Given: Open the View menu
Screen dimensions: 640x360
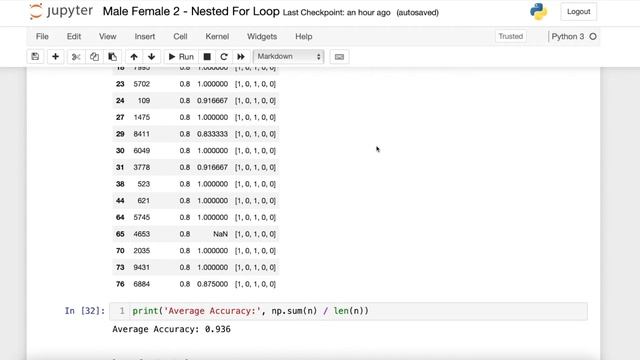Looking at the screenshot, I should (107, 36).
